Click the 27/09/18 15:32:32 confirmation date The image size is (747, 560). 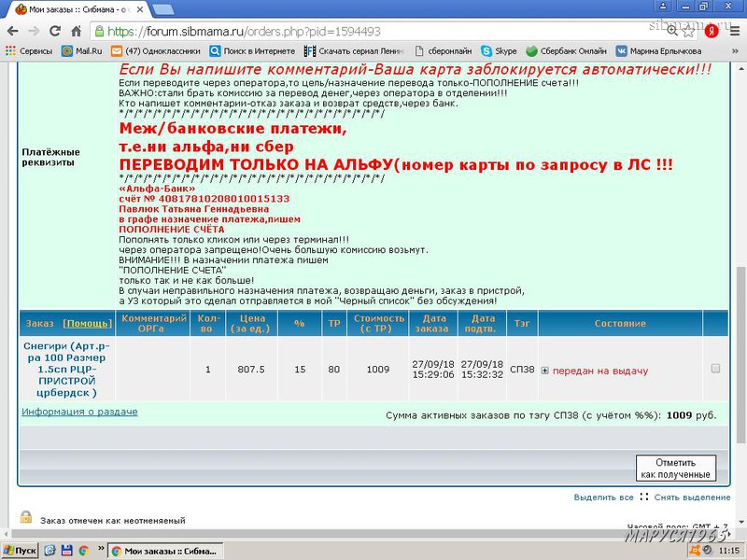point(482,369)
